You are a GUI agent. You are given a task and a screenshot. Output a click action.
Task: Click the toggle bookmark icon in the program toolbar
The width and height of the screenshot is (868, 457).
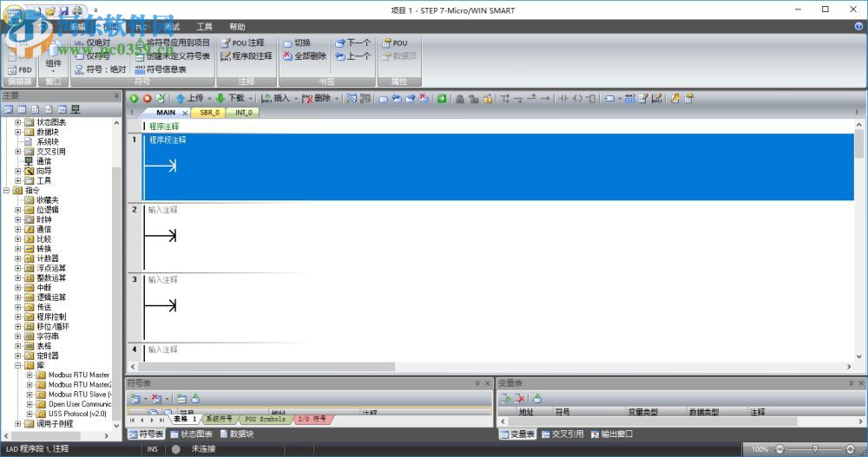click(383, 99)
